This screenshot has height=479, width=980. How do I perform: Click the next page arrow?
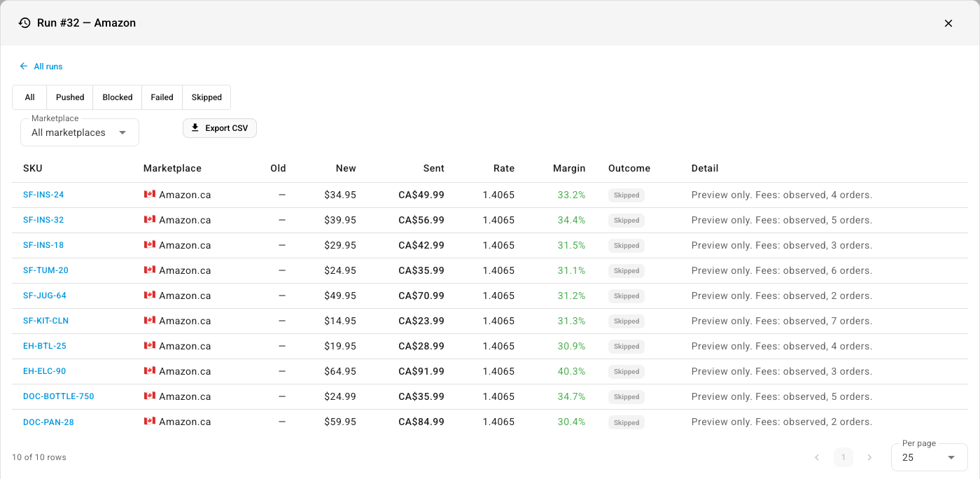click(x=869, y=457)
